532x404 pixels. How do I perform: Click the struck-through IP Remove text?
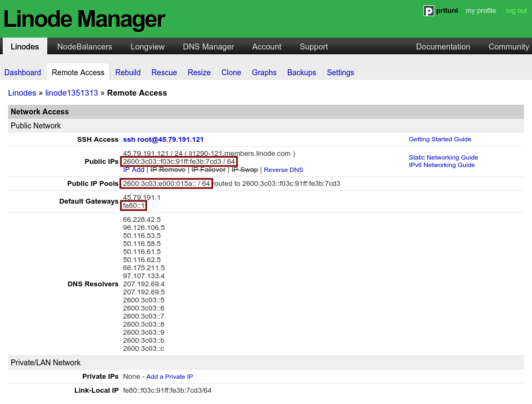168,170
